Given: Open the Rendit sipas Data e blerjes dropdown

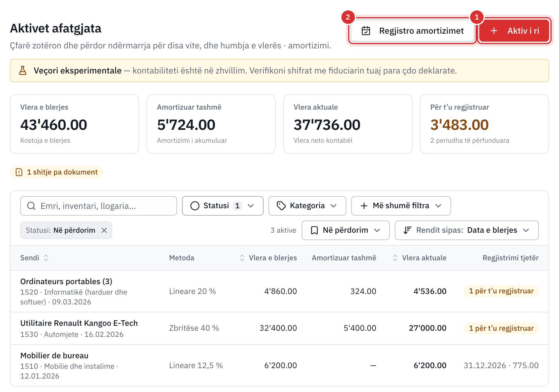Looking at the screenshot, I should pos(466,230).
